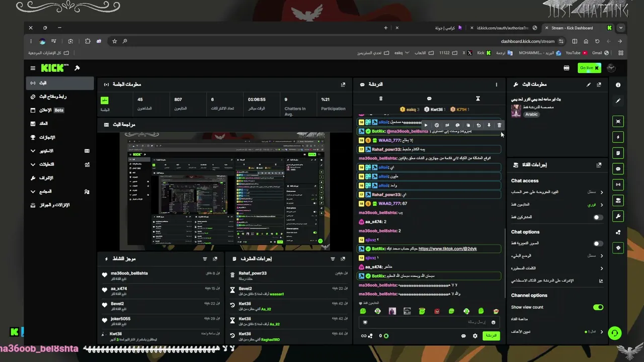Expand التحليلات in the left sidebar
The height and width of the screenshot is (362, 644).
pos(60,164)
